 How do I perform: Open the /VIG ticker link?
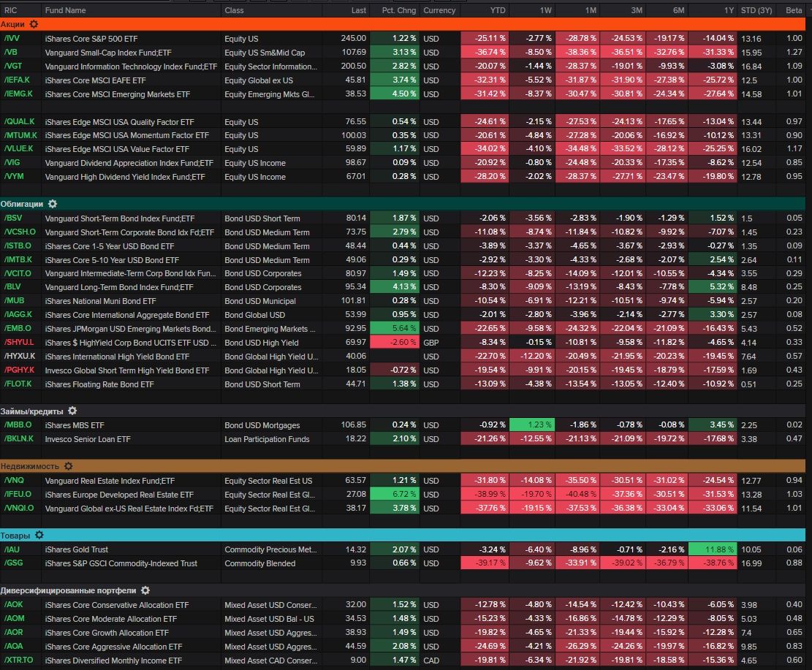tap(12, 163)
